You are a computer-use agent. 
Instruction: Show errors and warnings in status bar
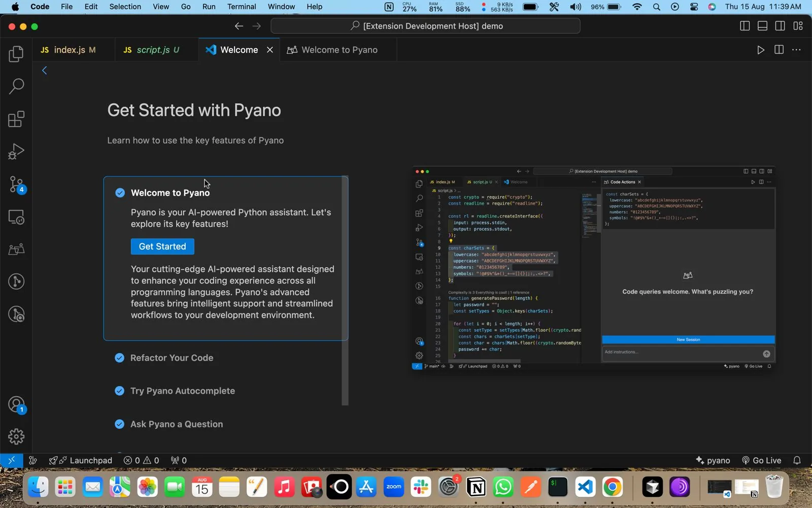142,460
